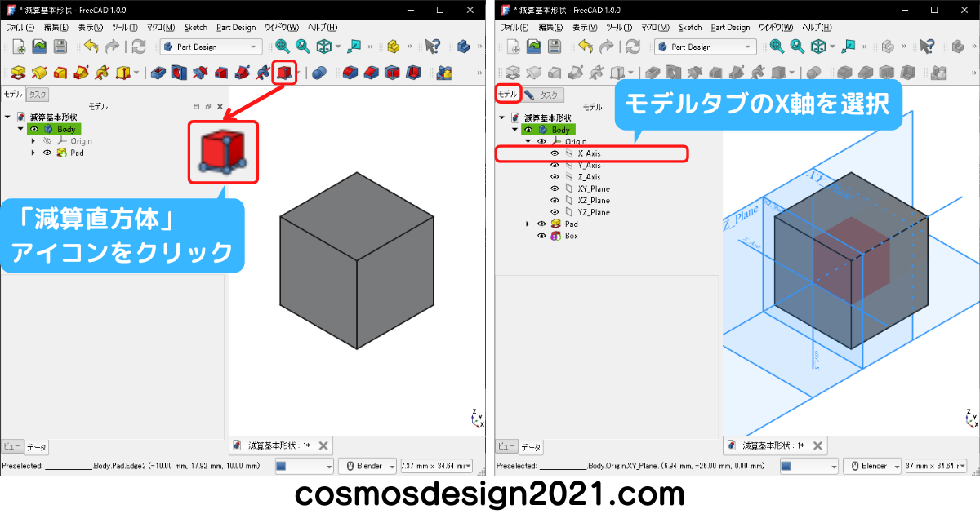Select the colored Revolution tool icon

tap(38, 73)
